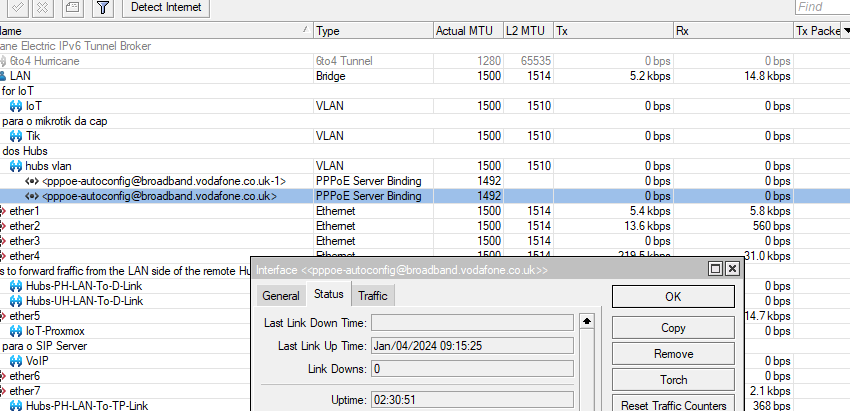Open the Filter funnel icon
The width and height of the screenshot is (850, 411).
(x=102, y=8)
